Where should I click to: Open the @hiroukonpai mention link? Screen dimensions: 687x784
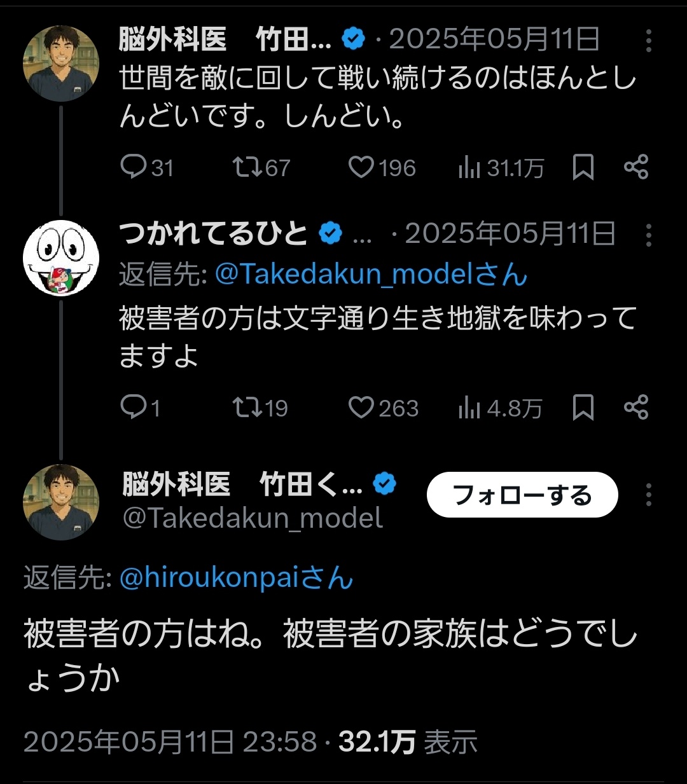pos(235,578)
